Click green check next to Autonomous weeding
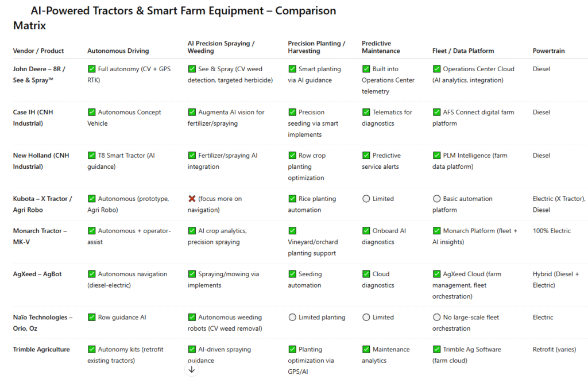The height and width of the screenshot is (379, 588). [192, 317]
